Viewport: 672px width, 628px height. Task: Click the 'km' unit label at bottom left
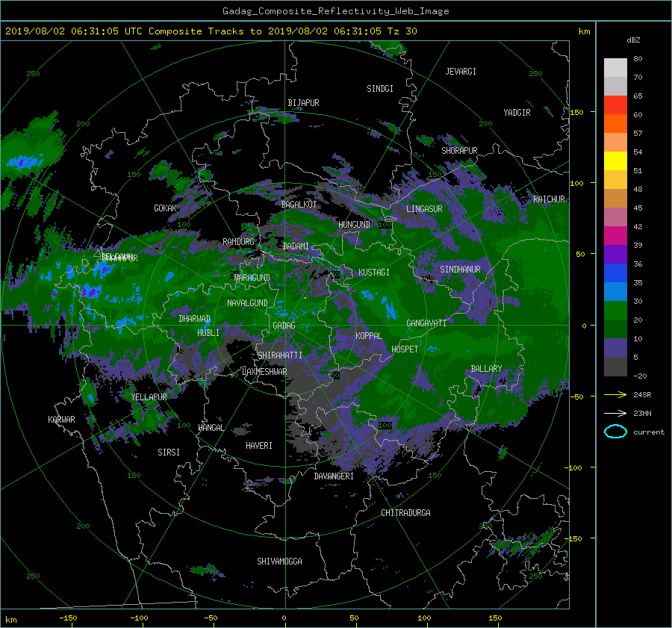click(10, 620)
